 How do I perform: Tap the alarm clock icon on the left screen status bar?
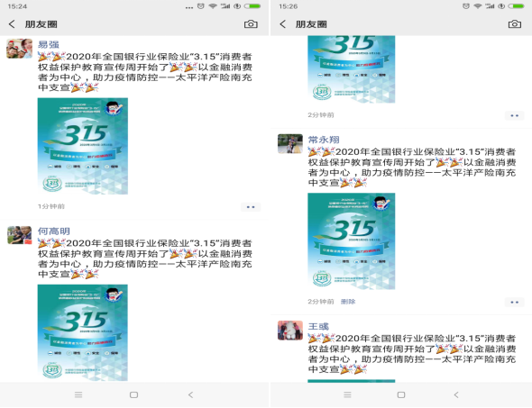pyautogui.click(x=201, y=6)
